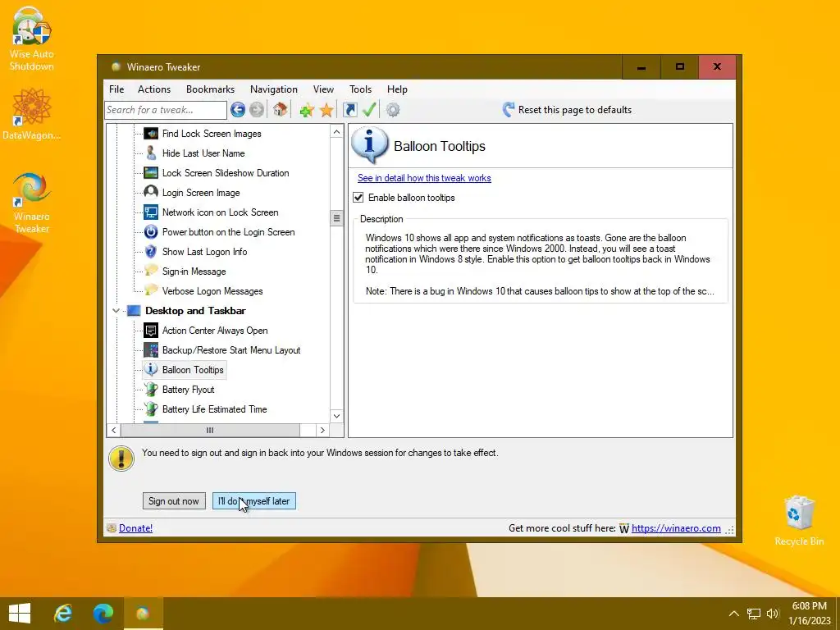The image size is (840, 630).
Task: Click the Battery Life Estimated Time icon
Action: [151, 409]
